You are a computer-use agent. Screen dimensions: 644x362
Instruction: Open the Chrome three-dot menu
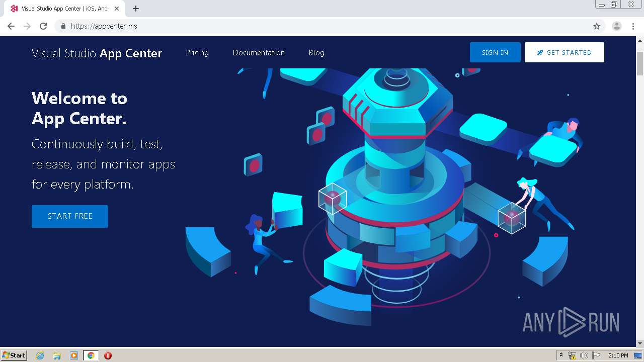(633, 26)
